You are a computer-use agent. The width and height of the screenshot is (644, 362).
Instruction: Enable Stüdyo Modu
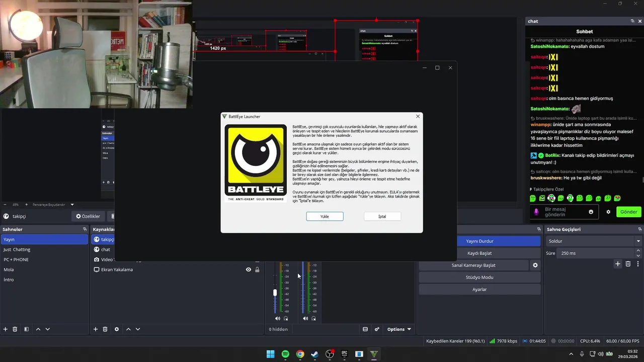(x=479, y=277)
